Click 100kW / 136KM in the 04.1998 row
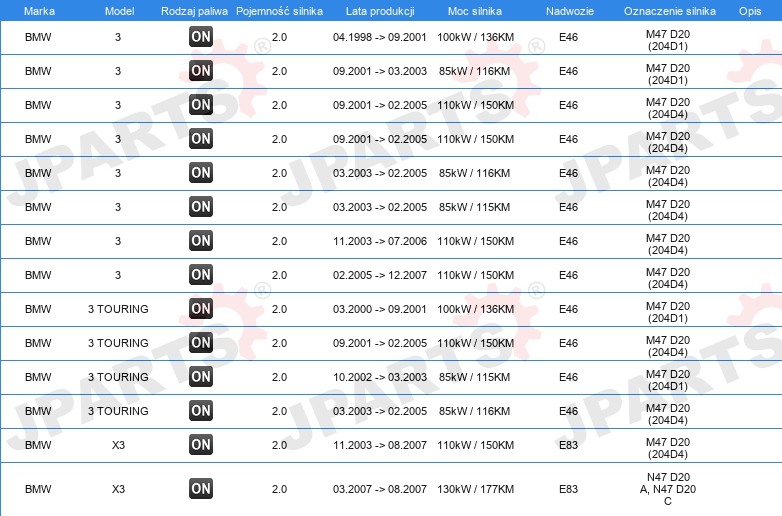The height and width of the screenshot is (516, 782). 475,37
